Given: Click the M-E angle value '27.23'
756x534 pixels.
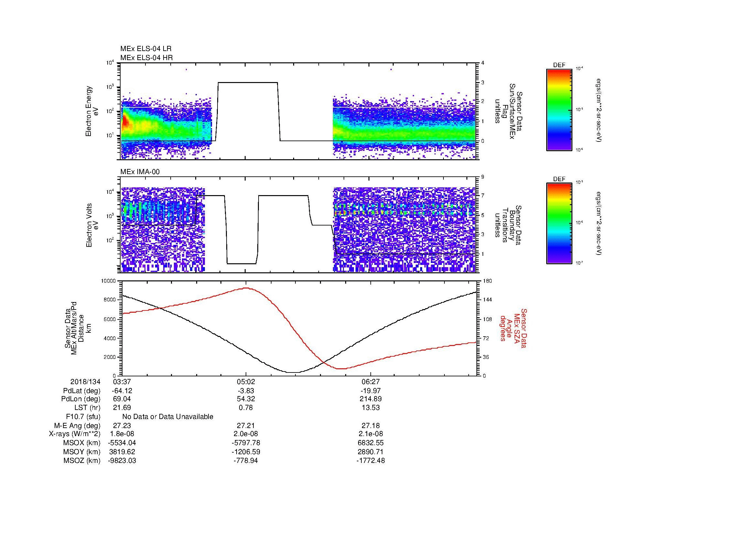Looking at the screenshot, I should pos(122,425).
